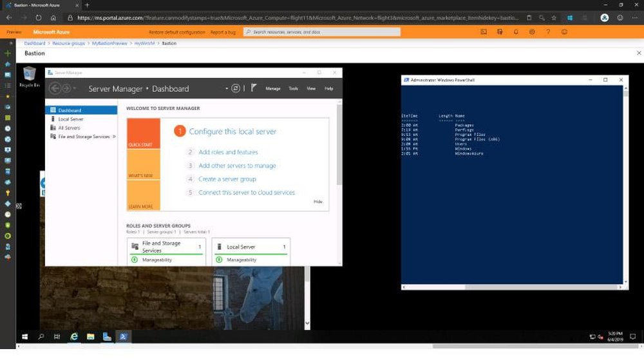Screen dimensions: 644x362
Task: Click Resource groups in breadcrumb
Action: 68,43
